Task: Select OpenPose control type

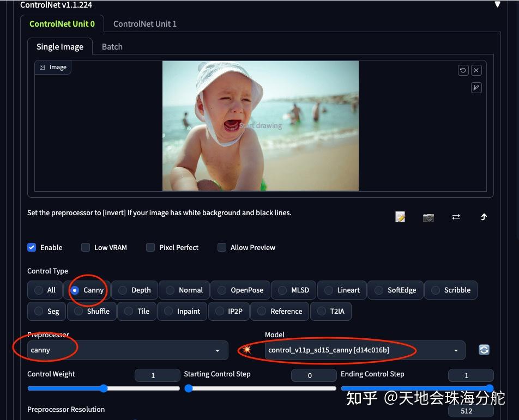Action: click(x=240, y=290)
